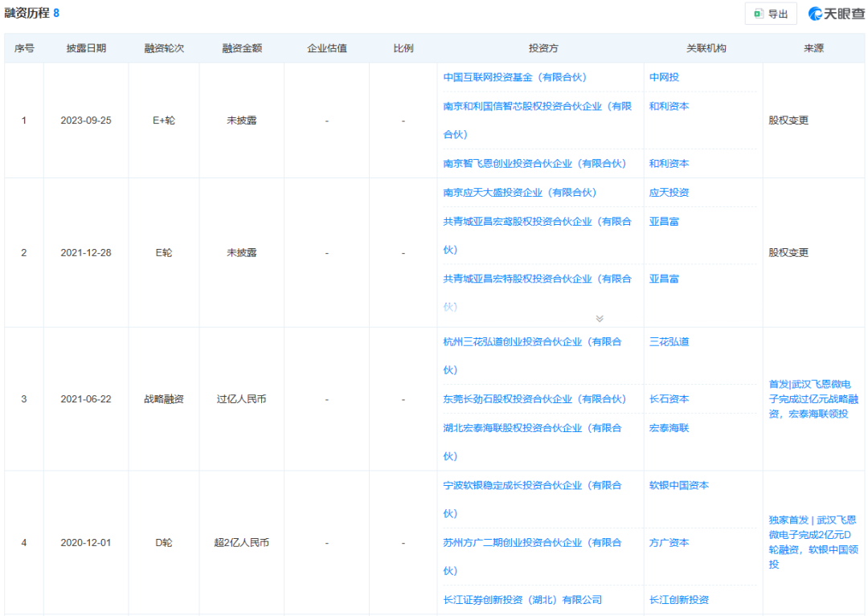Click 亚昌富 beside 共青城亚昌宏特
Viewport: 868px width, 616px height.
click(x=664, y=279)
